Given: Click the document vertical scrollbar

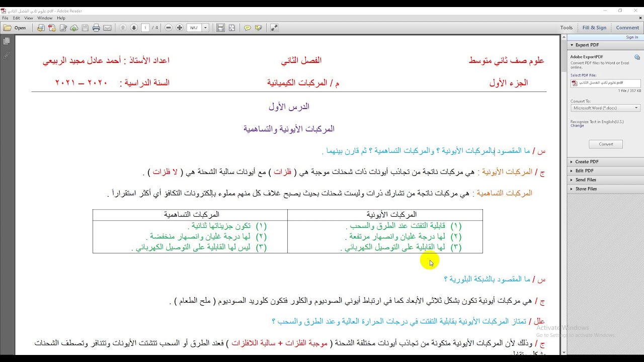Looking at the screenshot, I should coord(563,195).
